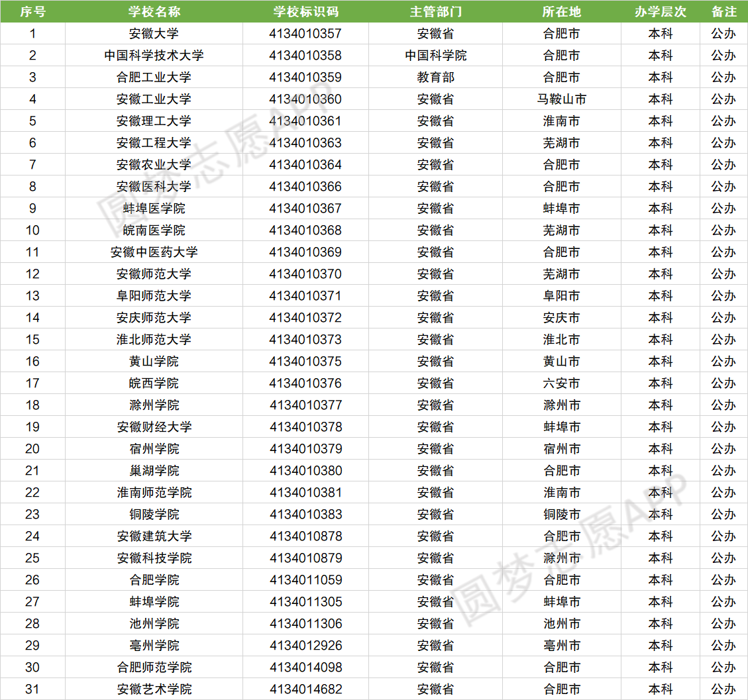This screenshot has width=748, height=700.
Task: Select the 安徽理工大学 cell
Action: point(154,121)
